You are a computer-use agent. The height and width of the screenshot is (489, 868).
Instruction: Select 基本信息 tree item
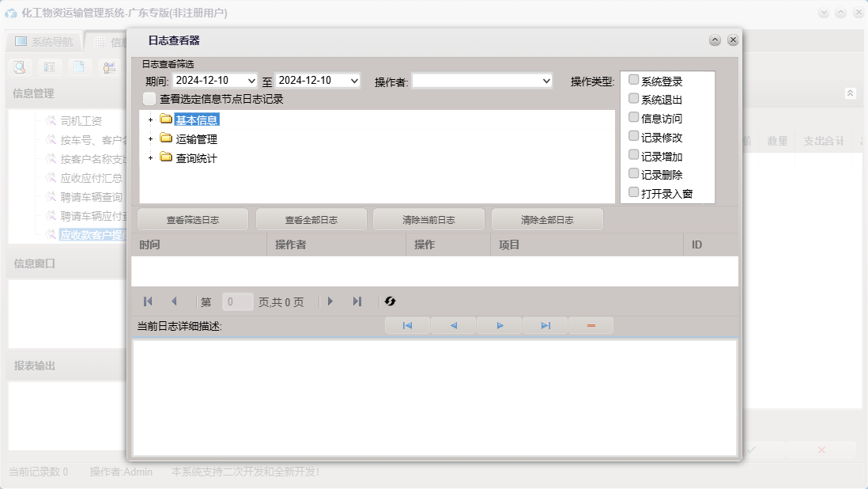pos(197,119)
